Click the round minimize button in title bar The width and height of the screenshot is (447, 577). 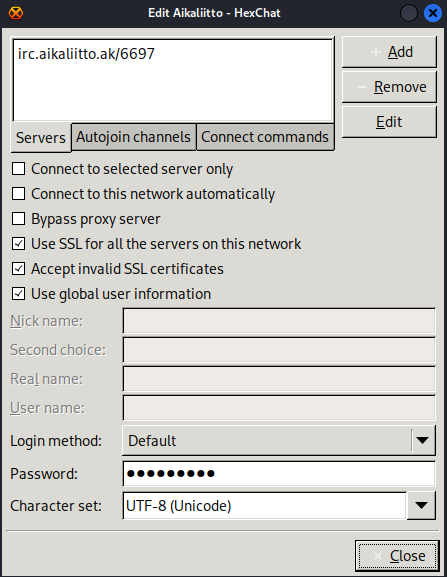click(x=409, y=13)
